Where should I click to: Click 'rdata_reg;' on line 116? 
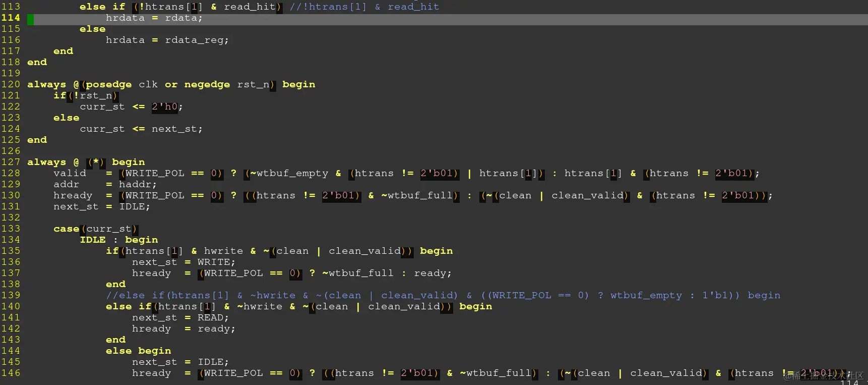[x=197, y=40]
